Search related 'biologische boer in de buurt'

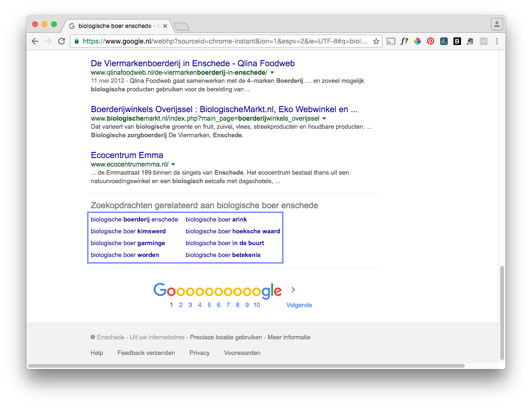click(225, 243)
